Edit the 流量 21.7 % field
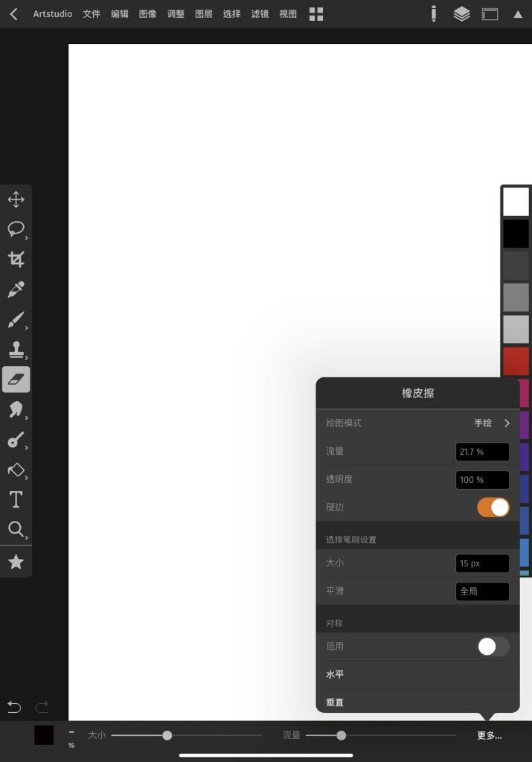The image size is (532, 762). point(482,452)
